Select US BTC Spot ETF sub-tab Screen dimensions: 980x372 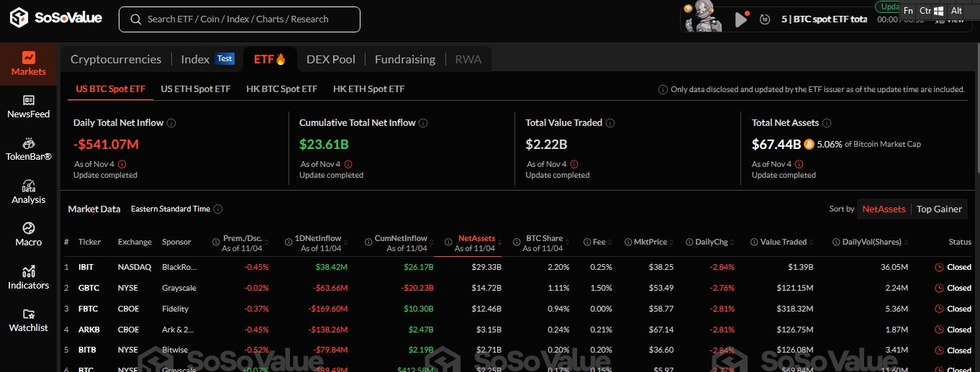(111, 89)
